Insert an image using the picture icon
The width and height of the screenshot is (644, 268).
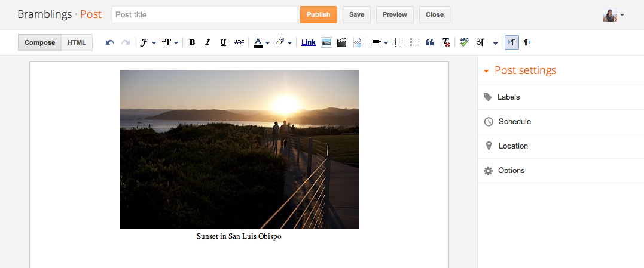tap(326, 42)
